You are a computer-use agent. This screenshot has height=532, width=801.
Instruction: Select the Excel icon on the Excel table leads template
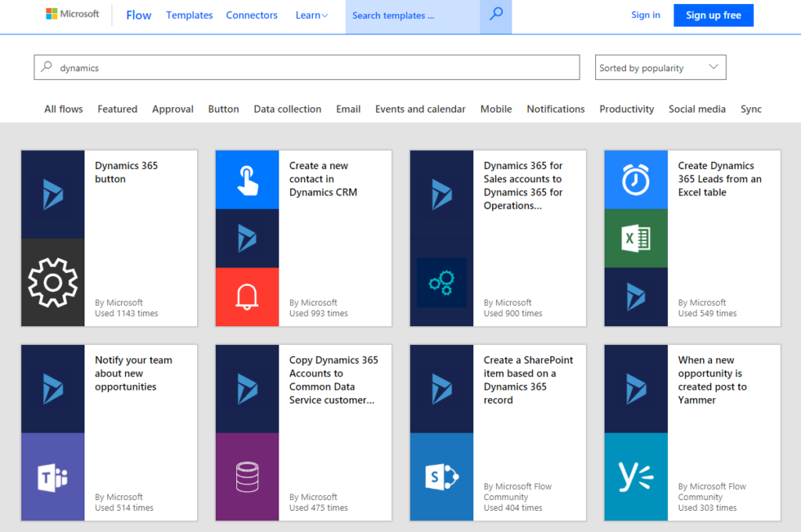(635, 238)
